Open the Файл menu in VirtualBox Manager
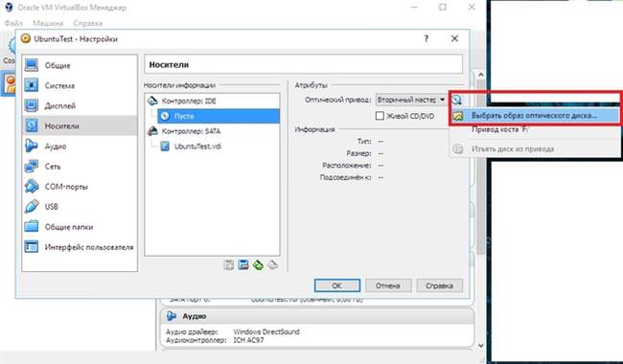 coord(13,23)
